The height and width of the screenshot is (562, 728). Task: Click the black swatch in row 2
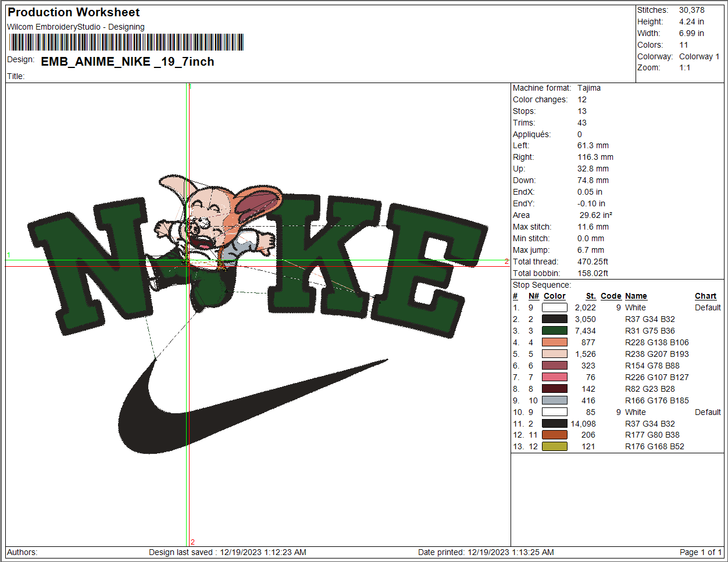pyautogui.click(x=554, y=319)
